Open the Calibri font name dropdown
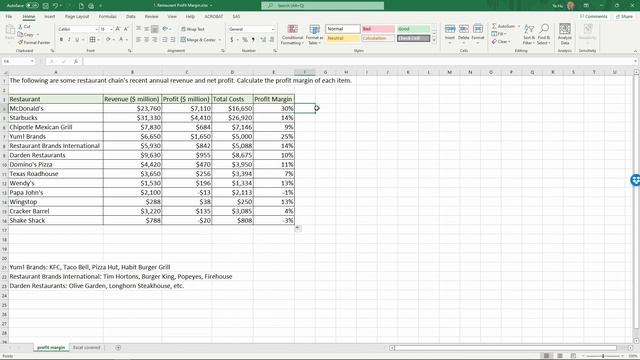640x360 pixels. (97, 29)
